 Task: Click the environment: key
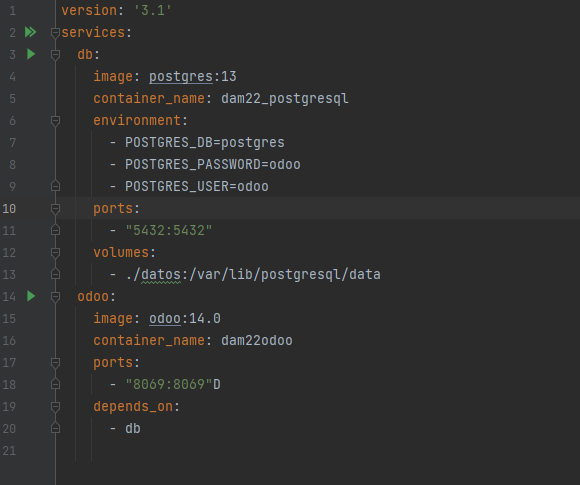[141, 121]
